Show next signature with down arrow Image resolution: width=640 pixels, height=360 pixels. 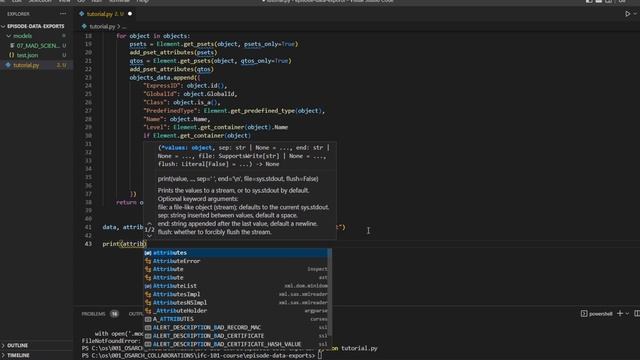(149, 236)
